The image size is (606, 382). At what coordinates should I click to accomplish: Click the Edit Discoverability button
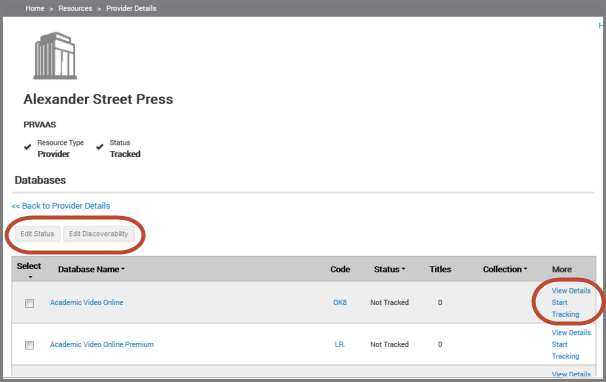pos(99,234)
